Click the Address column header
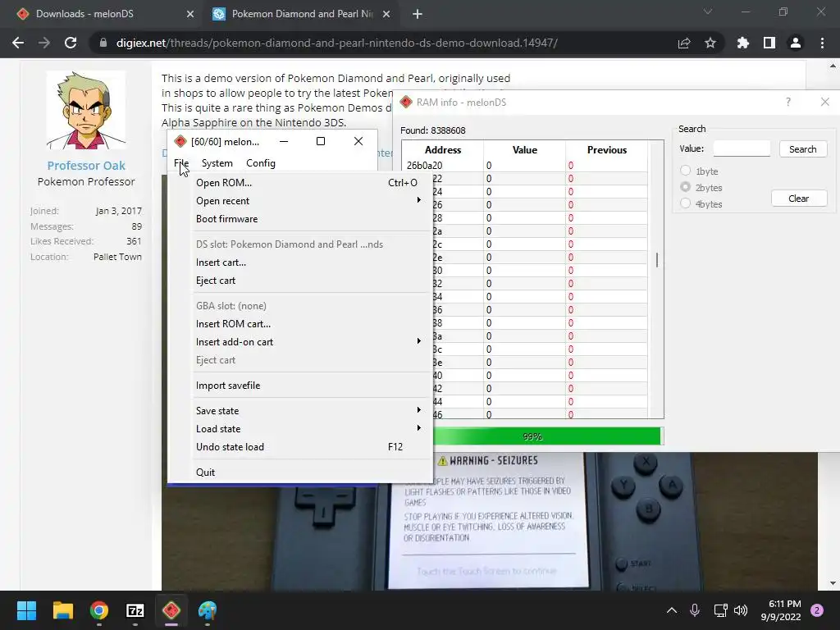 click(442, 150)
